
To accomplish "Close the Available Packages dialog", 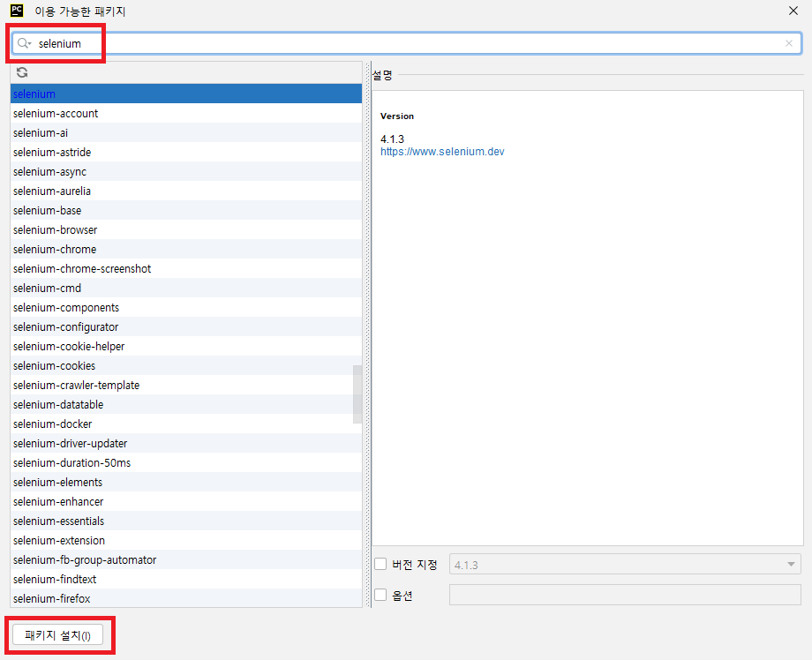I will (x=793, y=11).
